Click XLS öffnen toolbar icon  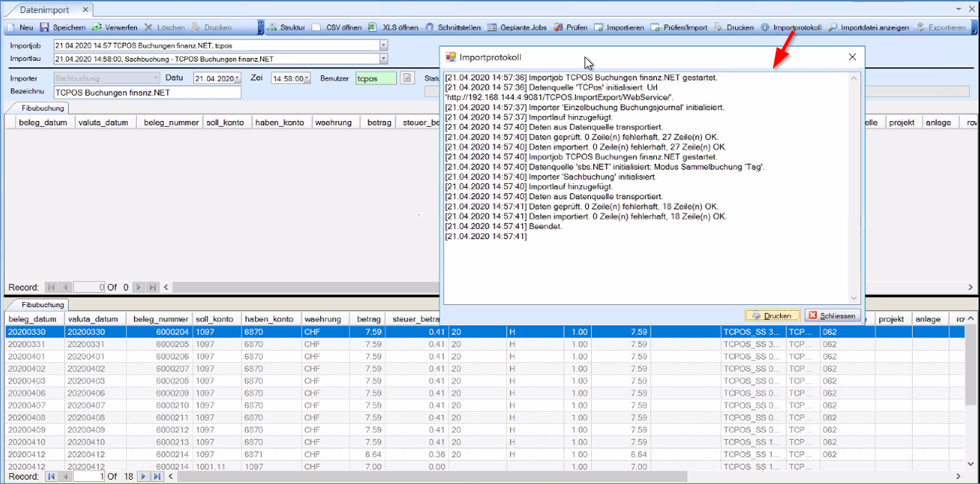tap(373, 27)
